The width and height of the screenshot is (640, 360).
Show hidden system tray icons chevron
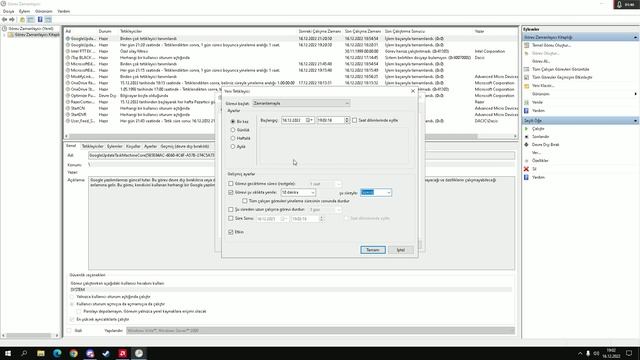[580, 353]
